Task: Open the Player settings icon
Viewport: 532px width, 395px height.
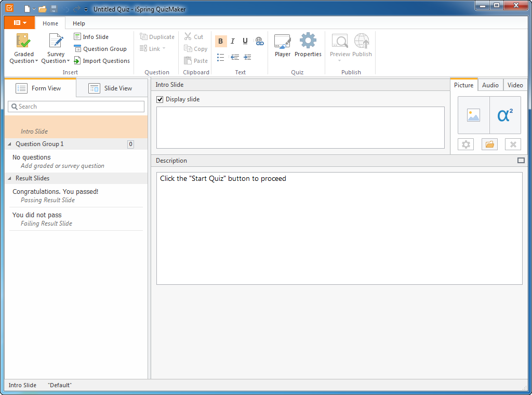Action: (282, 42)
